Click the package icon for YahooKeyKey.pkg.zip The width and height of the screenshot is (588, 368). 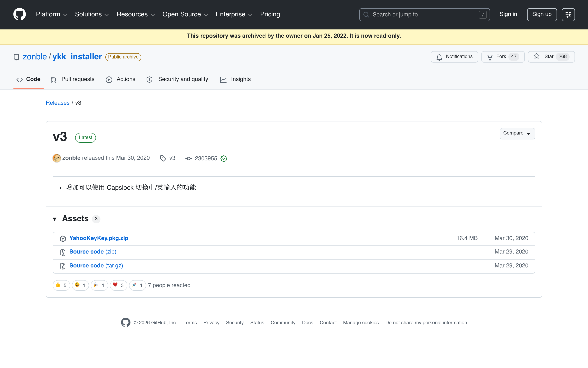[x=63, y=239]
